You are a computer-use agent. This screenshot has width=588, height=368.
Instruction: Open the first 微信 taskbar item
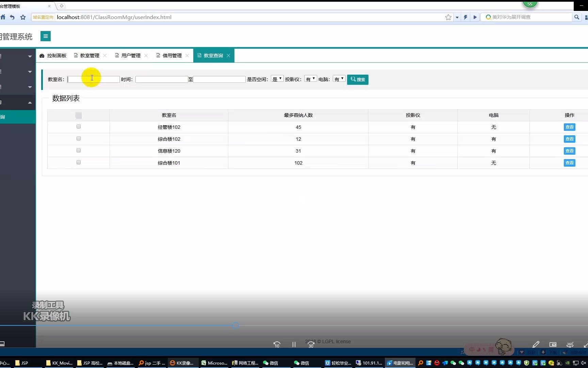271,363
